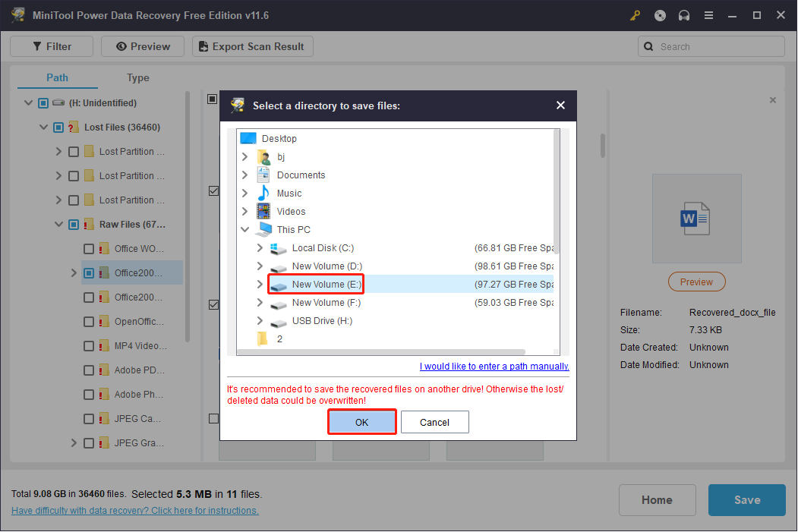Click the Local Disk (C:) drive icon
The height and width of the screenshot is (532, 798).
click(x=279, y=248)
